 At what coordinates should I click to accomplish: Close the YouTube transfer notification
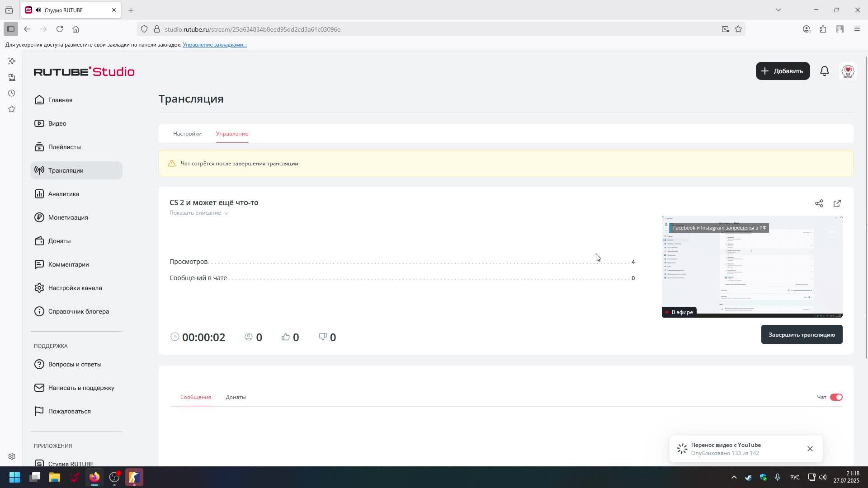coord(810,449)
